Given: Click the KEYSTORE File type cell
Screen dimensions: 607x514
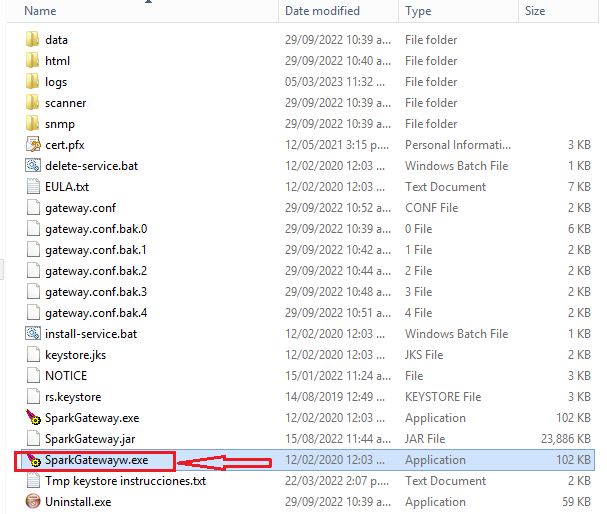Looking at the screenshot, I should (x=443, y=397).
